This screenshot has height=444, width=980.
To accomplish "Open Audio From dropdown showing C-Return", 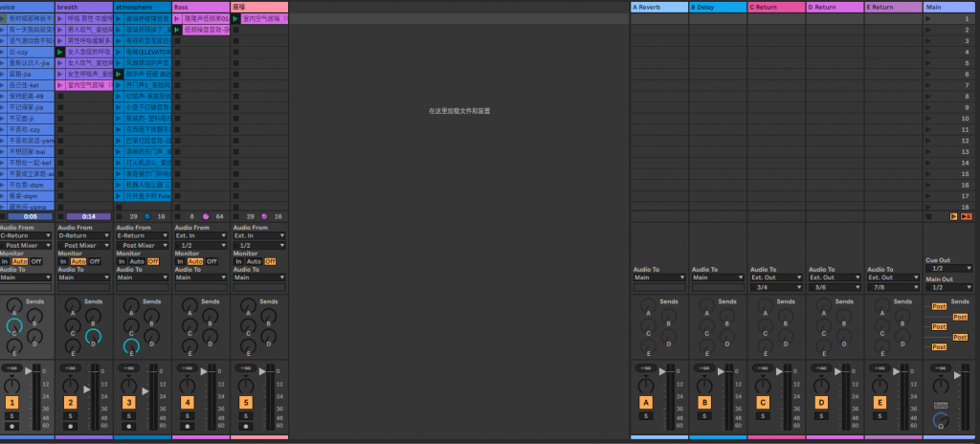I will [x=27, y=234].
